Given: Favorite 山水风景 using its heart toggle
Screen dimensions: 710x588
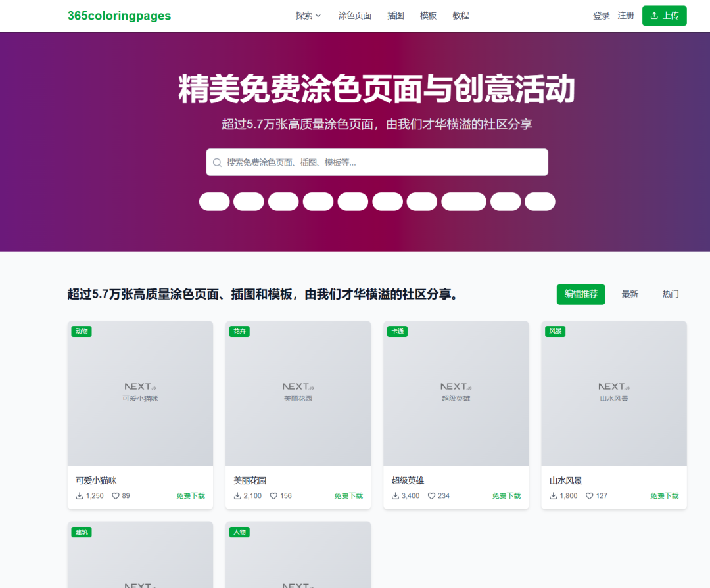Looking at the screenshot, I should coord(589,495).
